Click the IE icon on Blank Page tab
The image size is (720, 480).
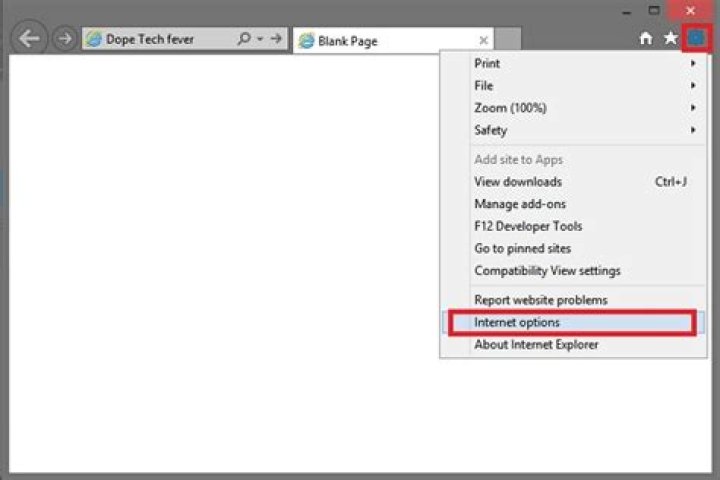click(306, 41)
